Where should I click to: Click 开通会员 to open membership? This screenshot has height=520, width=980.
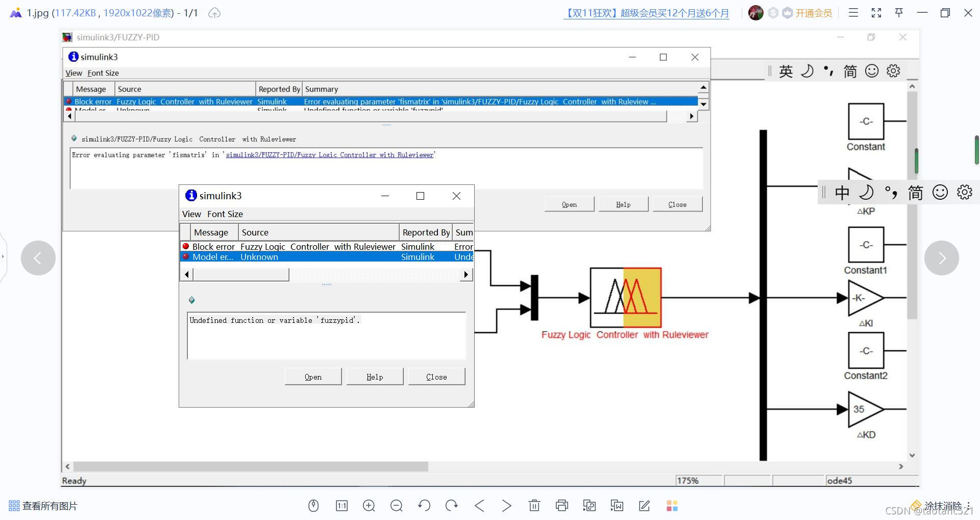coord(814,13)
